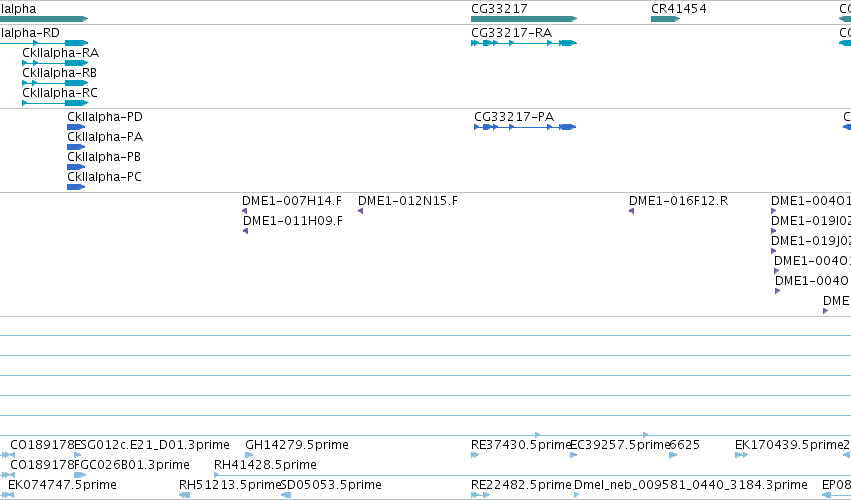Click the CkIIalpha-PC protein bar
Viewport: 851px width, 500px height.
click(76, 187)
